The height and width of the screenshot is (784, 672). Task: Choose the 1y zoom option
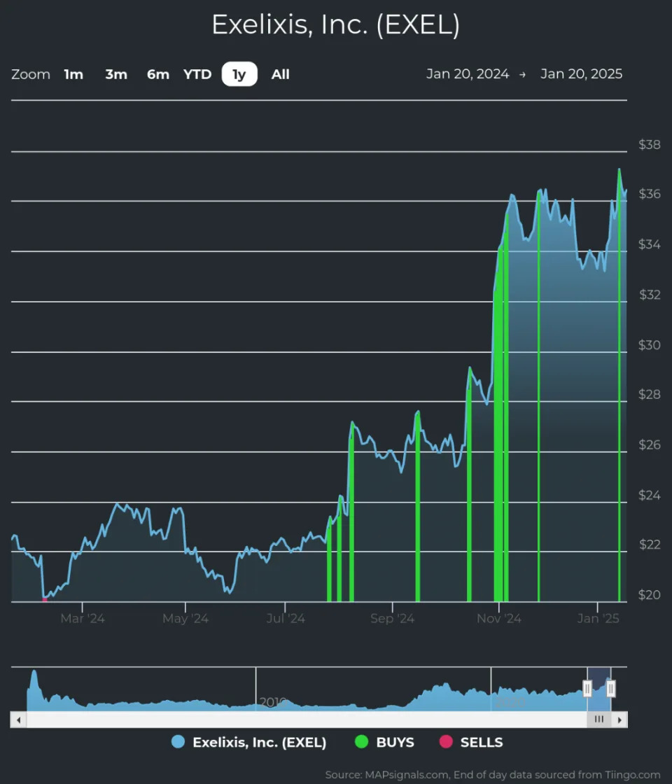[239, 74]
